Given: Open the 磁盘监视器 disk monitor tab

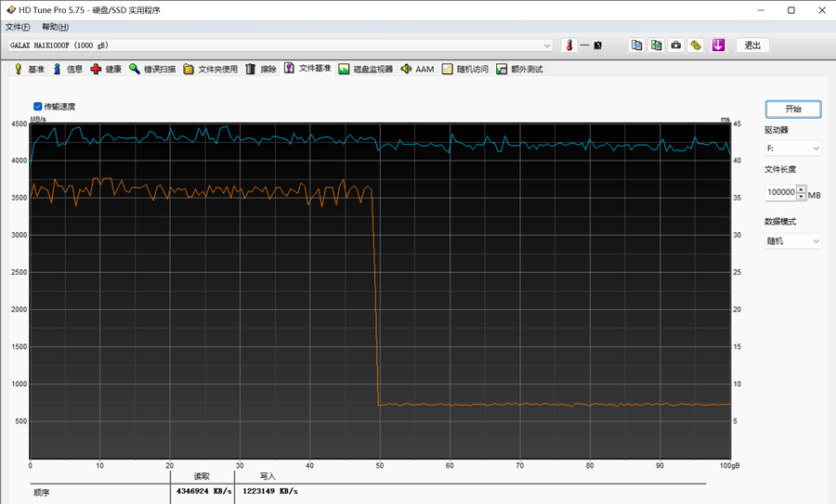Looking at the screenshot, I should (366, 69).
